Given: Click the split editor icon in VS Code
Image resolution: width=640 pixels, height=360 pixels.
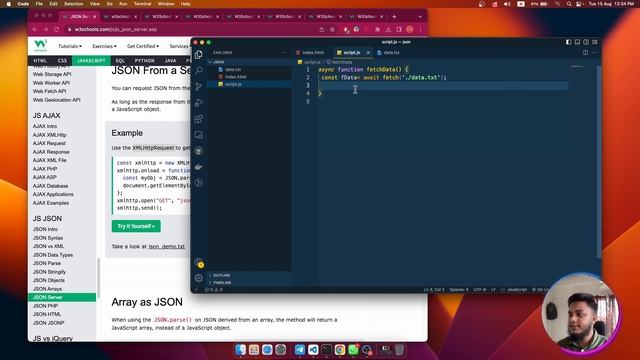Looking at the screenshot, I should pos(585,53).
